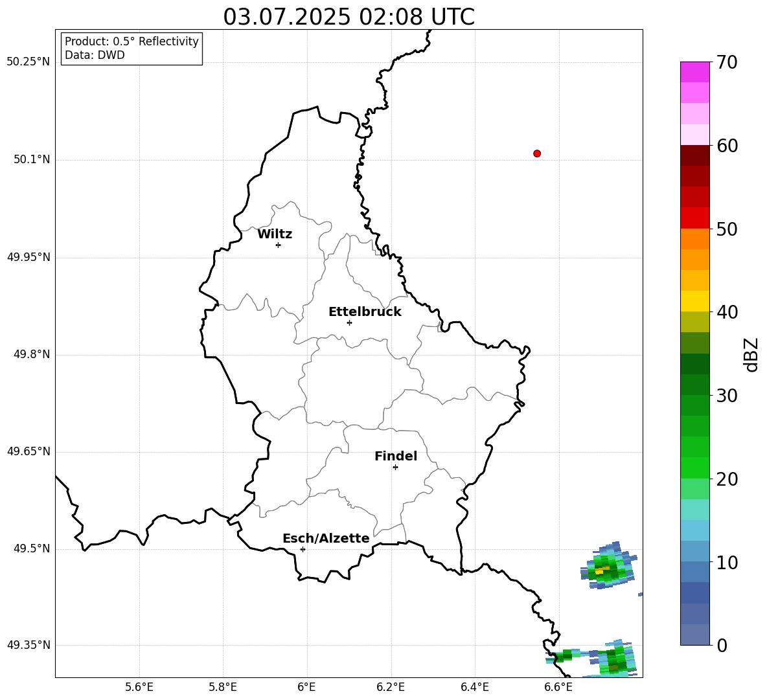Viewport: 767px width, 700px height.
Task: Click the dBZ colorbar axis label
Action: [750, 354]
